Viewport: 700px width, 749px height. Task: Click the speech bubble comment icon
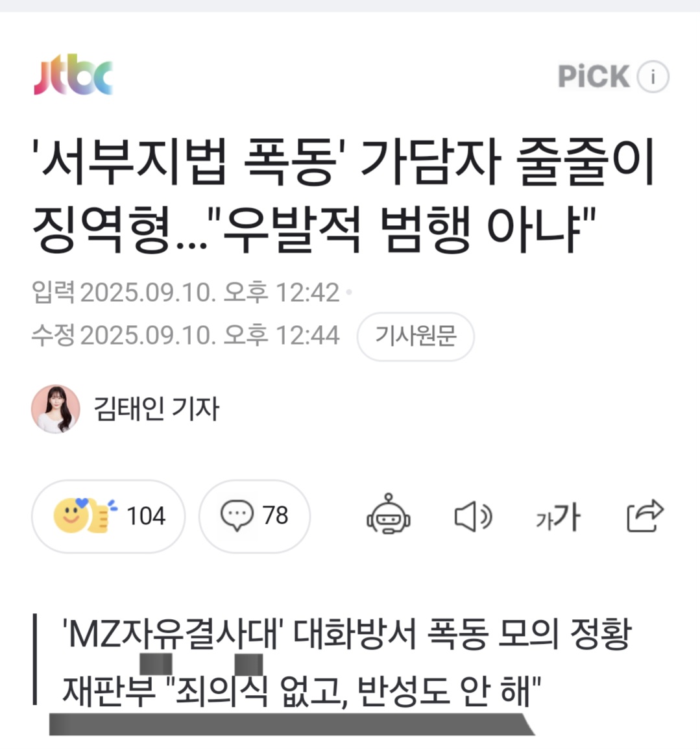(x=237, y=515)
